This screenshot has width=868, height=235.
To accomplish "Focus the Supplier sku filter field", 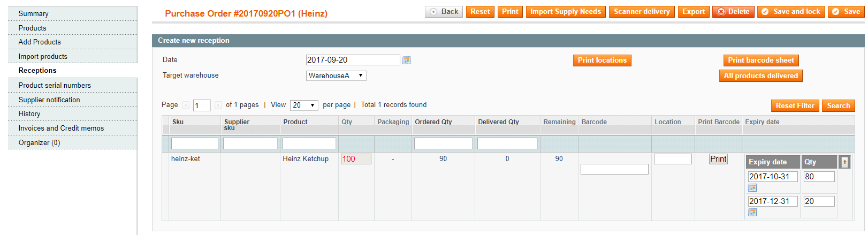I will click(250, 143).
